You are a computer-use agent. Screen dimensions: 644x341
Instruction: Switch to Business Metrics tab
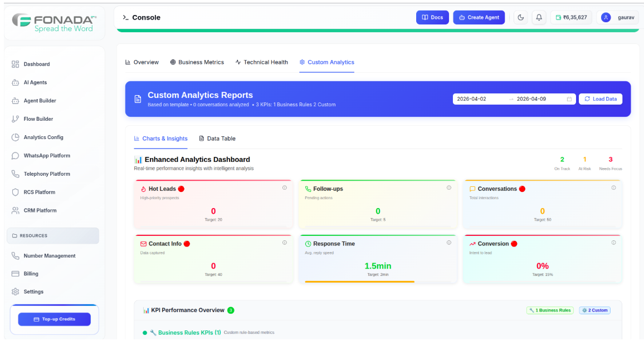(197, 62)
